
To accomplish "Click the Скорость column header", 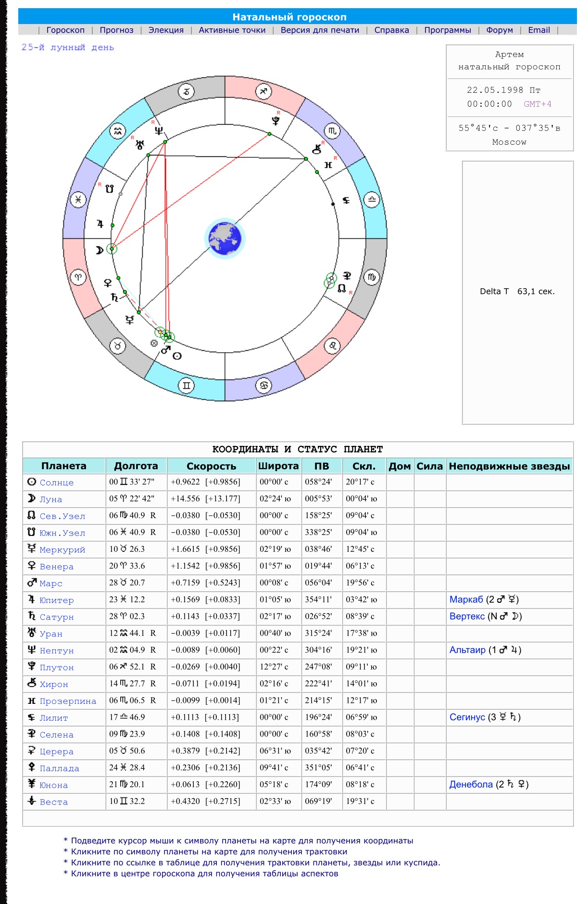I will coord(211,466).
